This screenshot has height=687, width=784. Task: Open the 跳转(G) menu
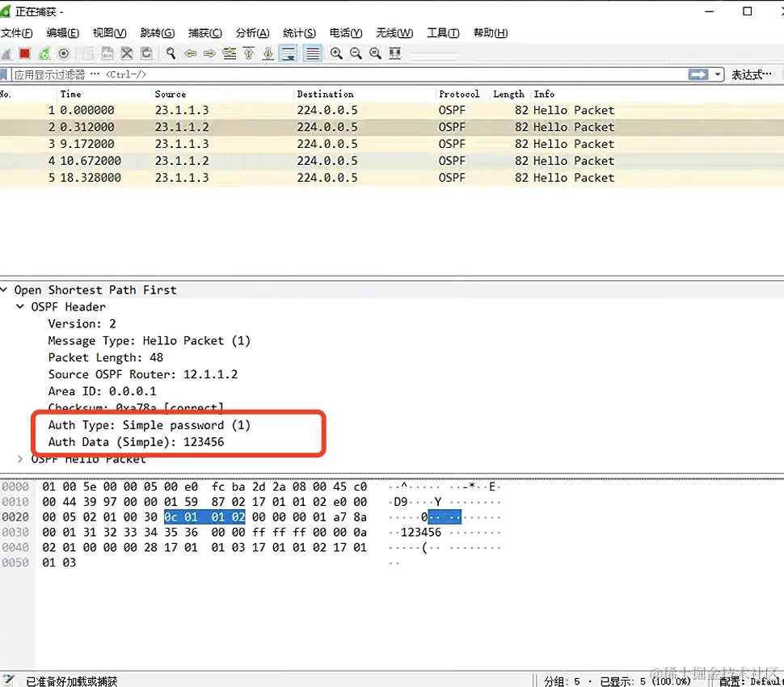coord(158,33)
